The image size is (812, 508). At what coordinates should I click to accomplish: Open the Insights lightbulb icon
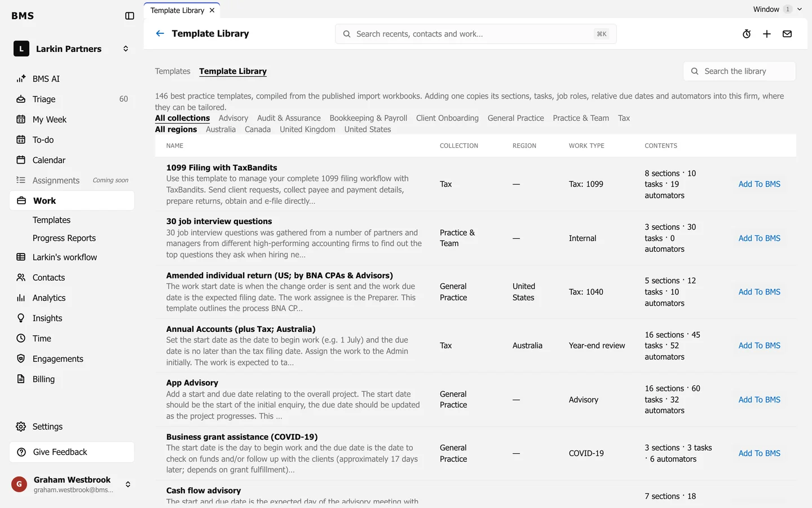[x=21, y=318]
